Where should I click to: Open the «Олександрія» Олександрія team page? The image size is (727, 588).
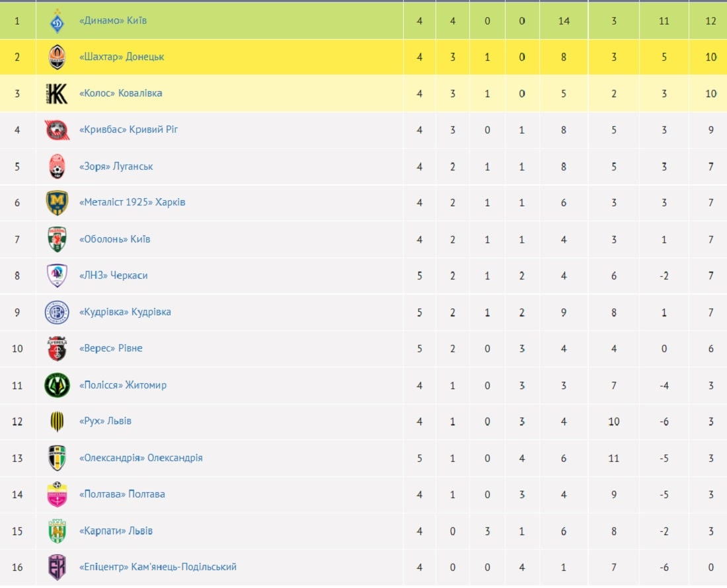coord(141,458)
